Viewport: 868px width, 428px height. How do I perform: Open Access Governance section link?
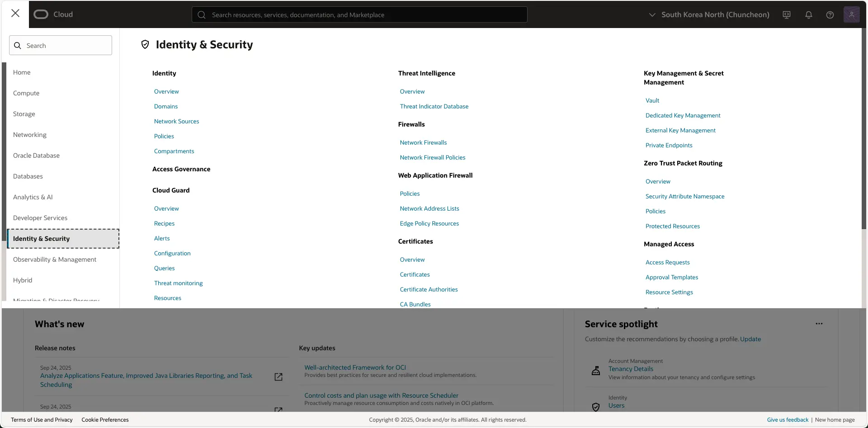(x=181, y=169)
